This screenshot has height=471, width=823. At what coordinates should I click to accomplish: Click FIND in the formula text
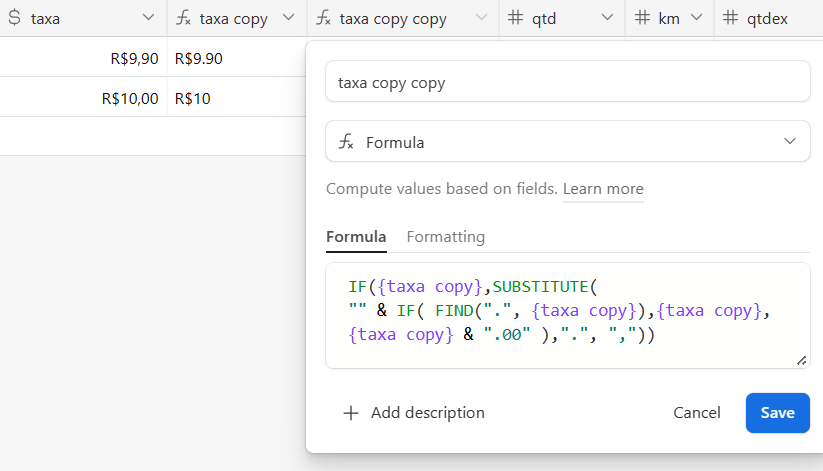pyautogui.click(x=454, y=311)
